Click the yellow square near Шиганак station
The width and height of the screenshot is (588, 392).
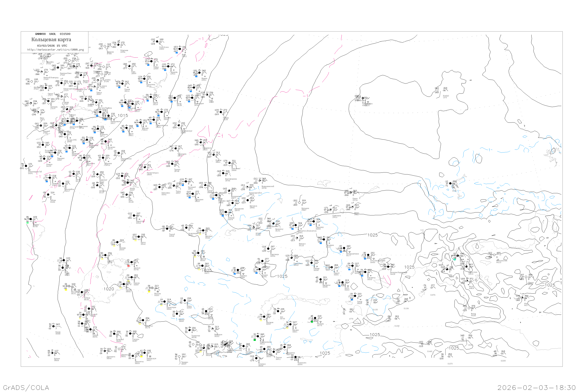(261, 320)
